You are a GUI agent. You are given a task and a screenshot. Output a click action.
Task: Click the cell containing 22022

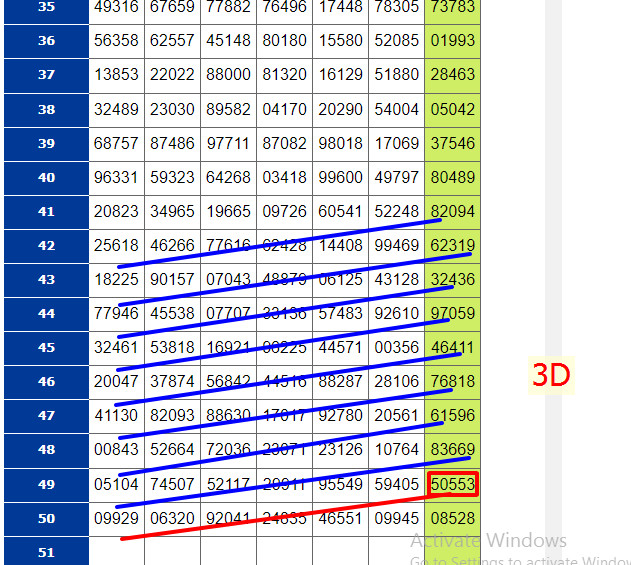click(x=172, y=75)
